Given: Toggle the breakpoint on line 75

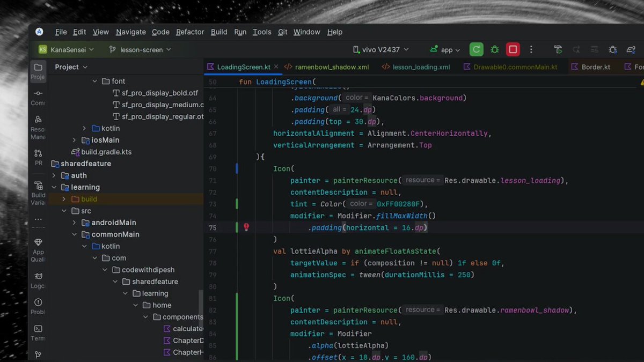Looking at the screenshot, I should pos(246,227).
